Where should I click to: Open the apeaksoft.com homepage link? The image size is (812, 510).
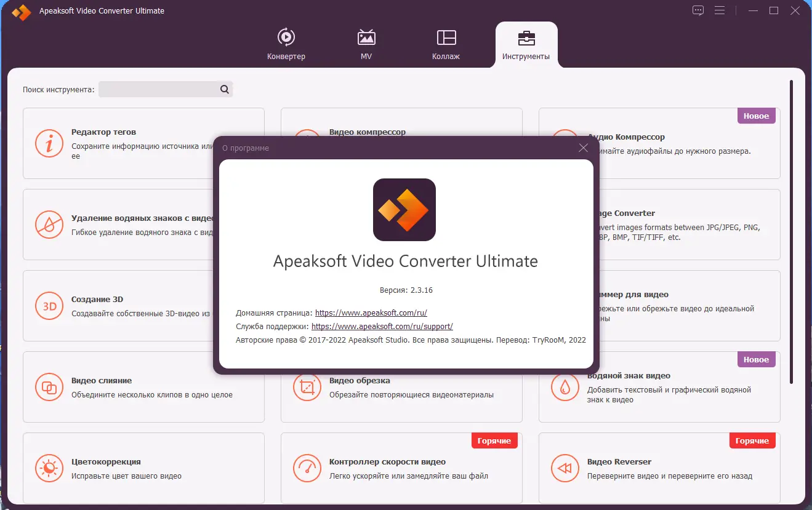pyautogui.click(x=370, y=313)
